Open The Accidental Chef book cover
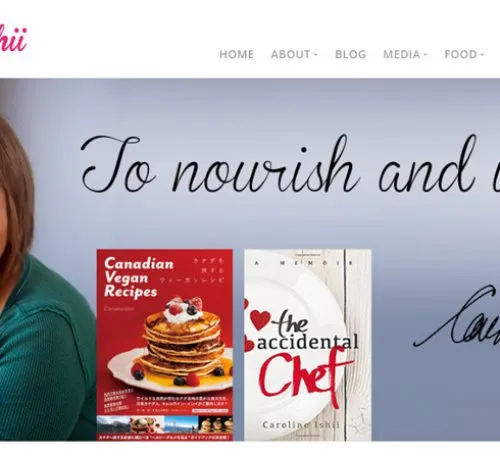Viewport: 500px width, 456px height. click(x=308, y=345)
